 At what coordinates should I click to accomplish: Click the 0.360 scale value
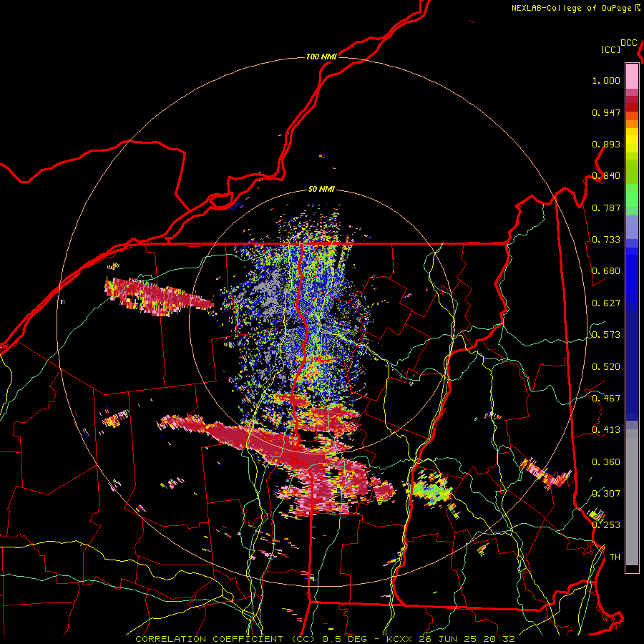[x=606, y=462]
